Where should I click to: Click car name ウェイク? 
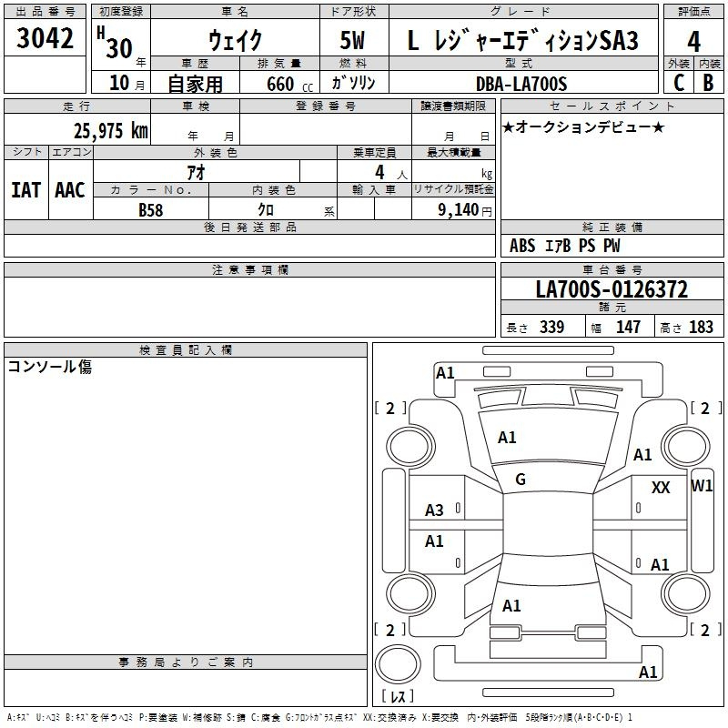tap(235, 40)
